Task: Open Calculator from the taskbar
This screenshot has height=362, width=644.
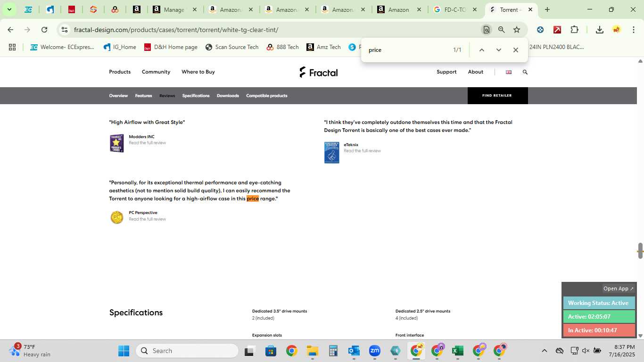Action: [x=333, y=351]
